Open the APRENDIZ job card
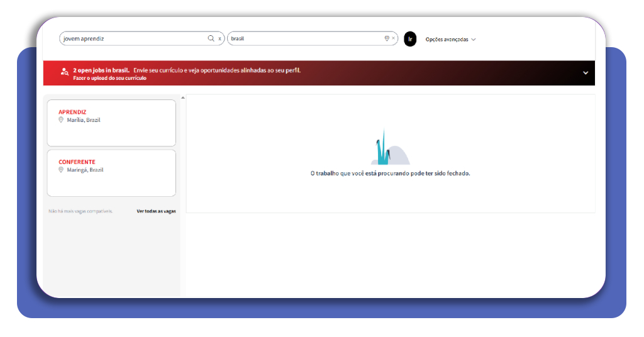Viewport: 644px width, 337px height. (111, 123)
